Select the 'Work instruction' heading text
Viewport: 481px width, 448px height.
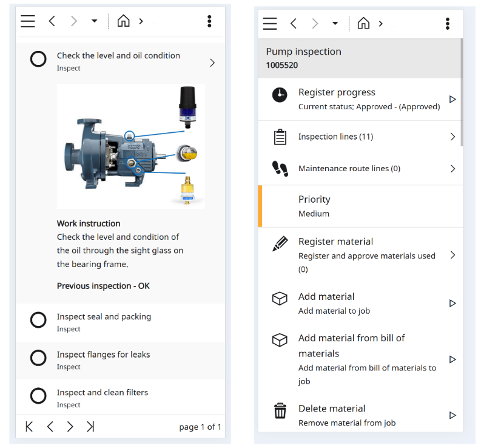pyautogui.click(x=89, y=223)
